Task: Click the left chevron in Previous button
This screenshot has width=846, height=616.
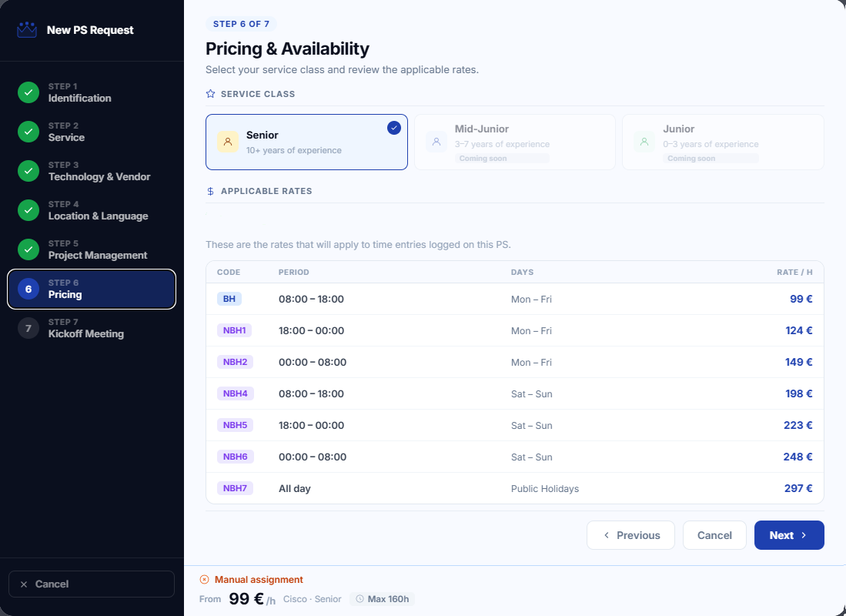Action: (607, 535)
